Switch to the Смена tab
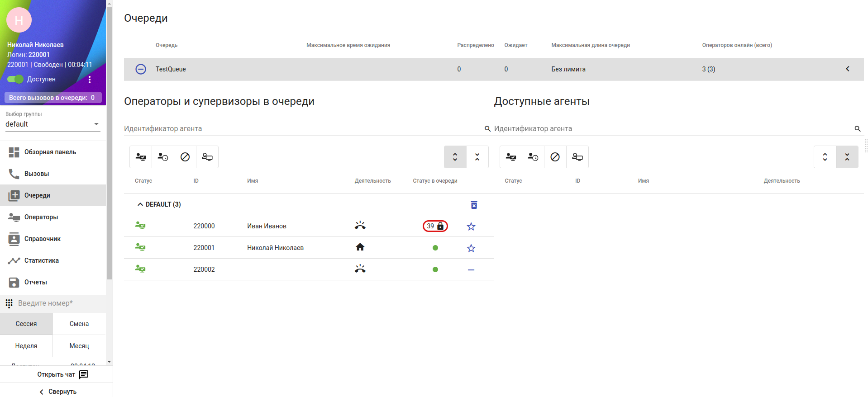 click(79, 324)
